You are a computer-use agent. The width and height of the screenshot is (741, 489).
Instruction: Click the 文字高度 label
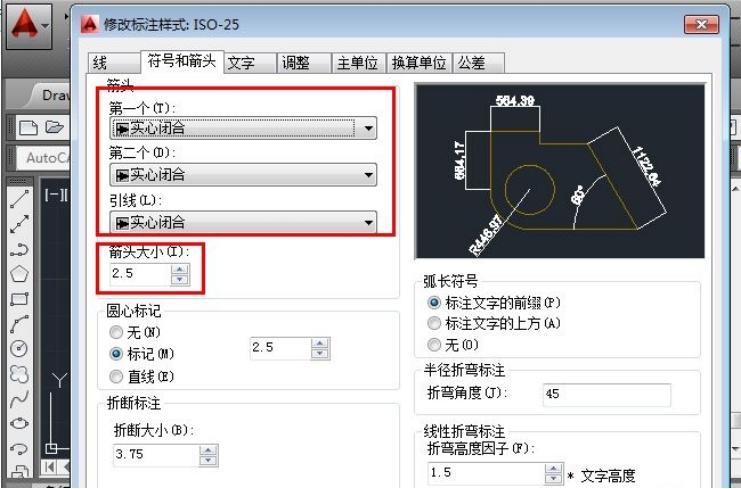[608, 476]
